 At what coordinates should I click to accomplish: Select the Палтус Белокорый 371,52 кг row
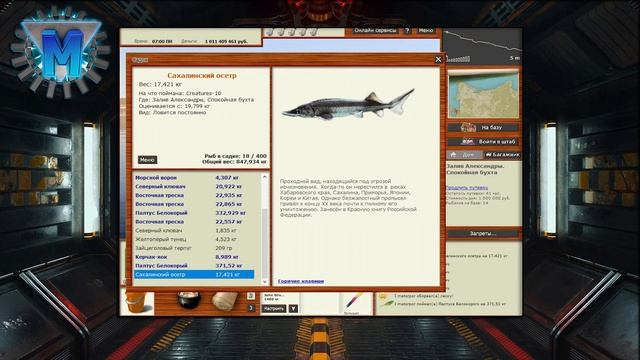[x=195, y=266]
